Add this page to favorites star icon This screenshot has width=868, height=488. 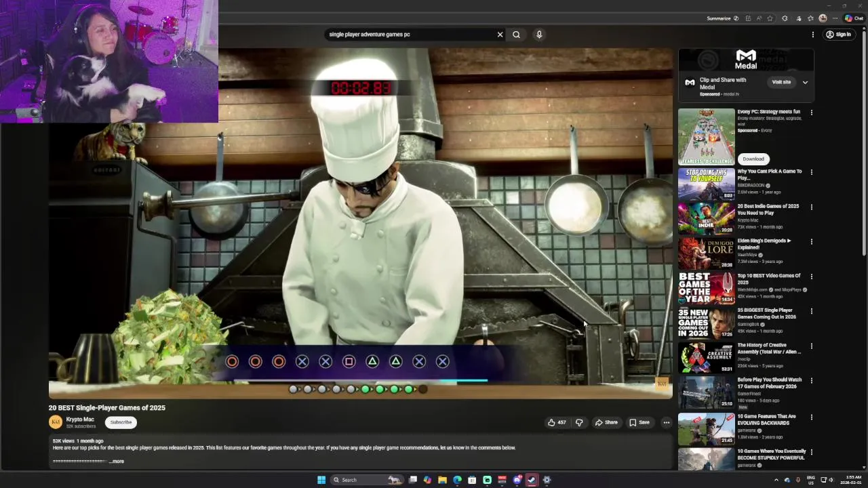click(770, 18)
